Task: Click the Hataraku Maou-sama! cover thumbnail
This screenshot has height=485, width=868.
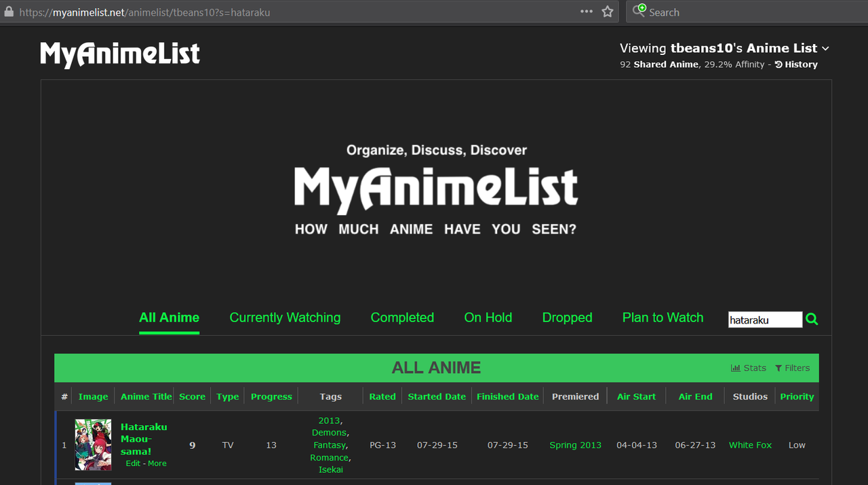Action: point(93,445)
